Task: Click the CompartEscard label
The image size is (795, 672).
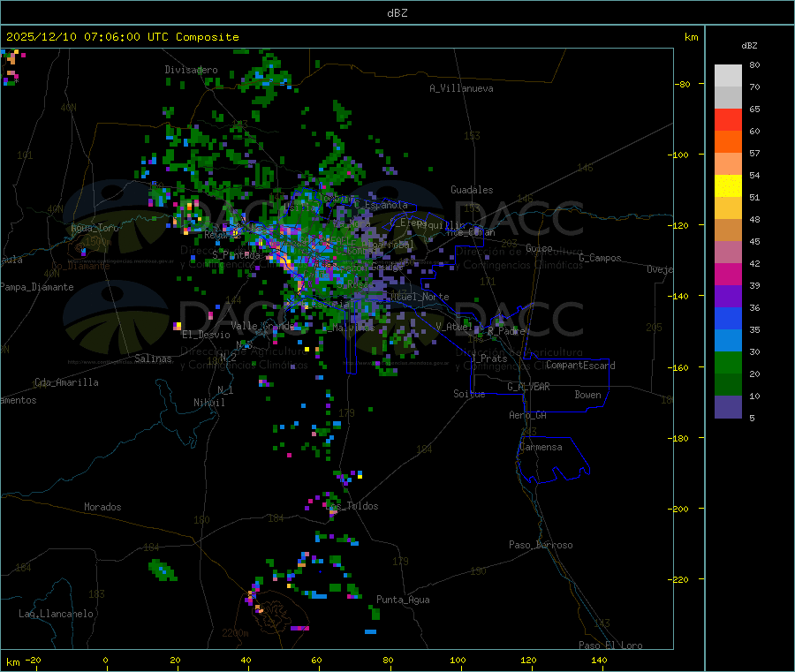Action: pos(580,366)
